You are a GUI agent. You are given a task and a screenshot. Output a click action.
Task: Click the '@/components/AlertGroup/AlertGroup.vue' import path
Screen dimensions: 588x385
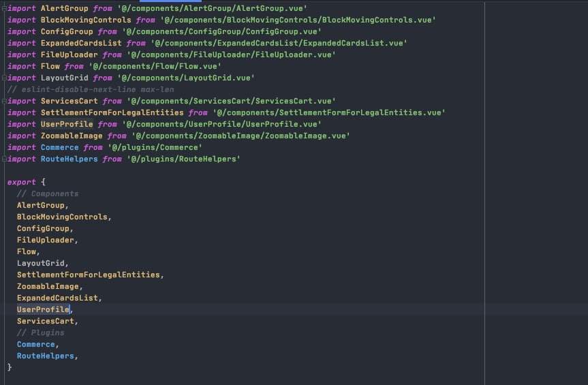(213, 8)
